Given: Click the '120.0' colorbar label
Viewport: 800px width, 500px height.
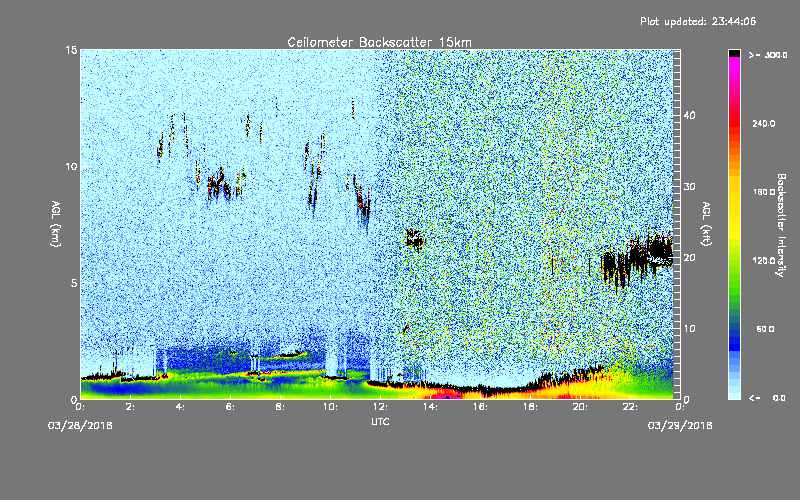Looking at the screenshot, I should 764,261.
